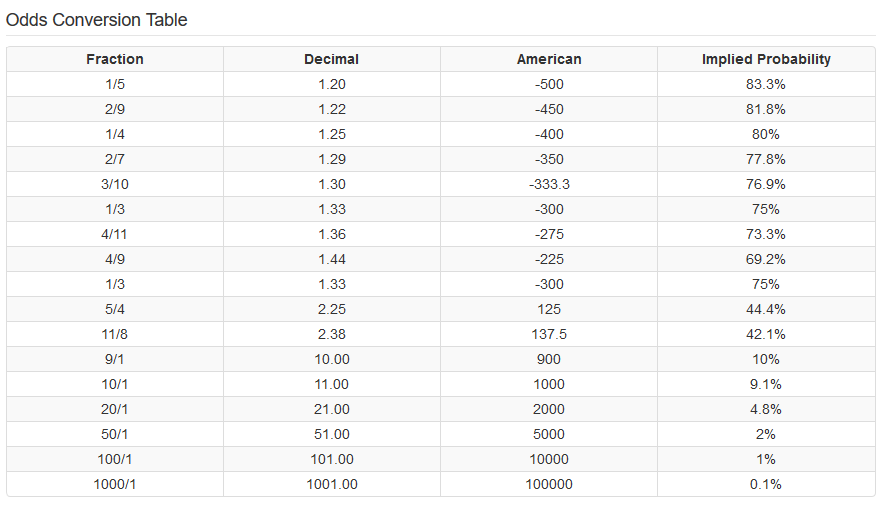Click the 4/11 fraction cell
Viewport: 879px width, 509px height.
point(114,234)
